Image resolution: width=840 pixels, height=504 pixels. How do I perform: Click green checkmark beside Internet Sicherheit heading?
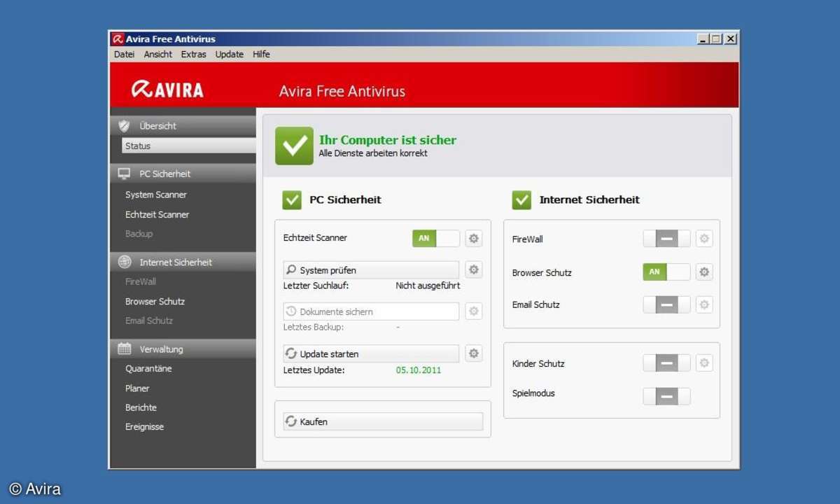[x=521, y=199]
